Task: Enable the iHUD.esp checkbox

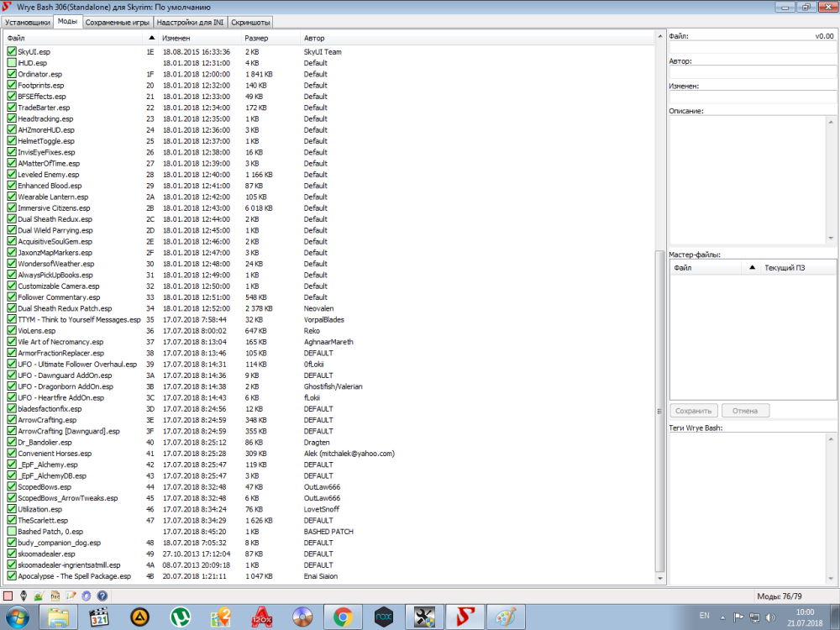Action: coord(12,63)
